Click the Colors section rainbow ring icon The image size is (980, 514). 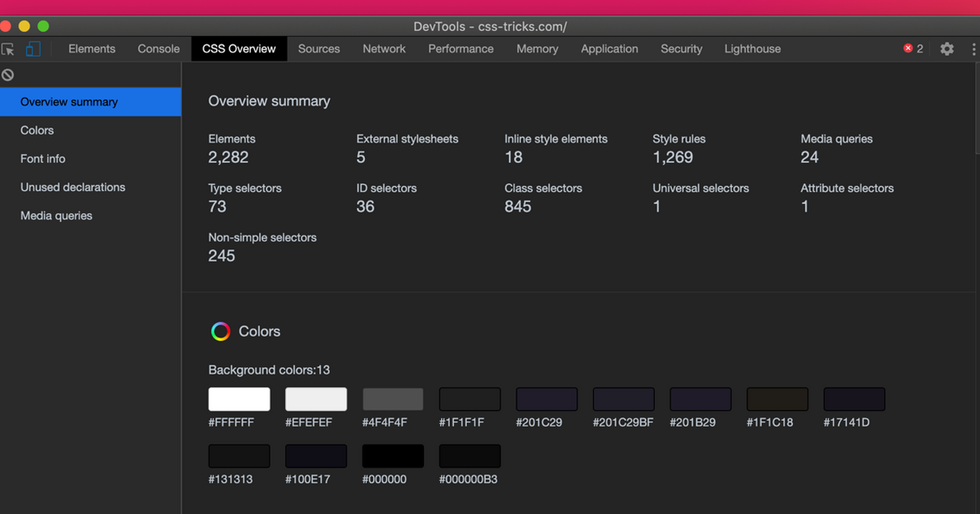(220, 331)
